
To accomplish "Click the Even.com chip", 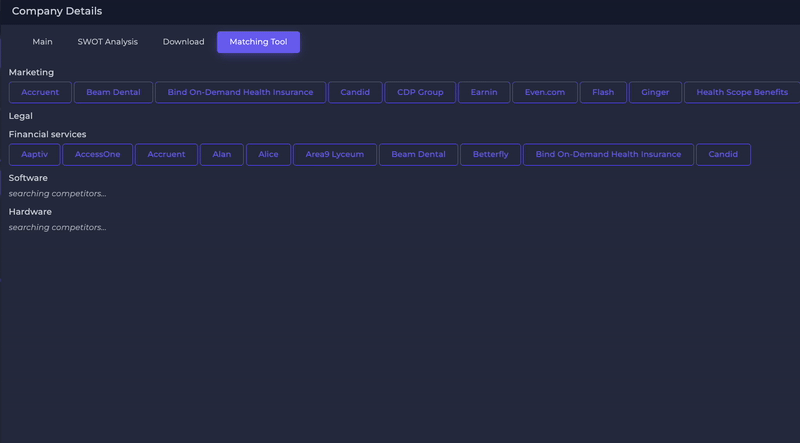I will 545,92.
